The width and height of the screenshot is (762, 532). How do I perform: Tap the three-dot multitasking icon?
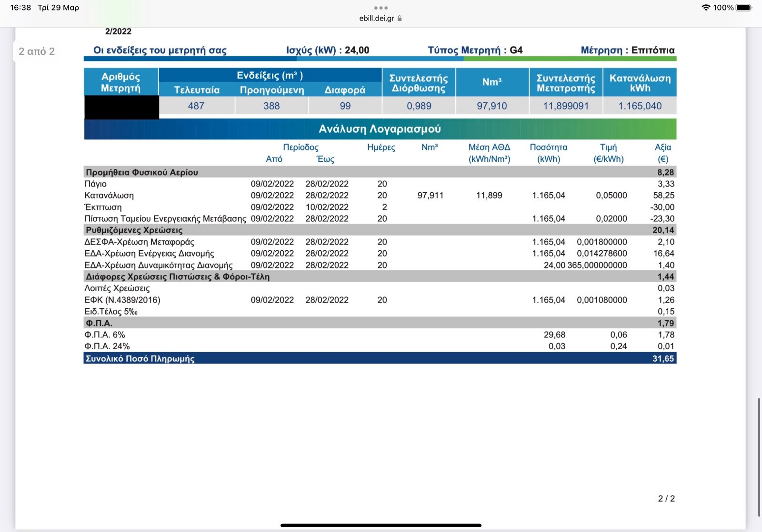(x=381, y=8)
